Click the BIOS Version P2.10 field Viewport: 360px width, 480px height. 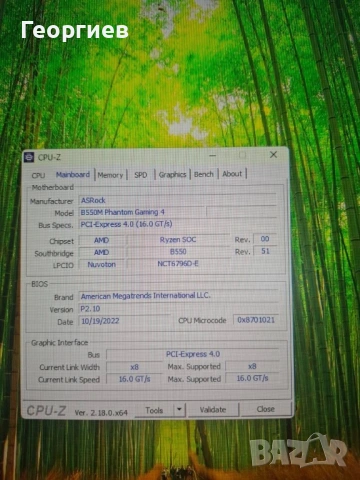[x=178, y=309]
